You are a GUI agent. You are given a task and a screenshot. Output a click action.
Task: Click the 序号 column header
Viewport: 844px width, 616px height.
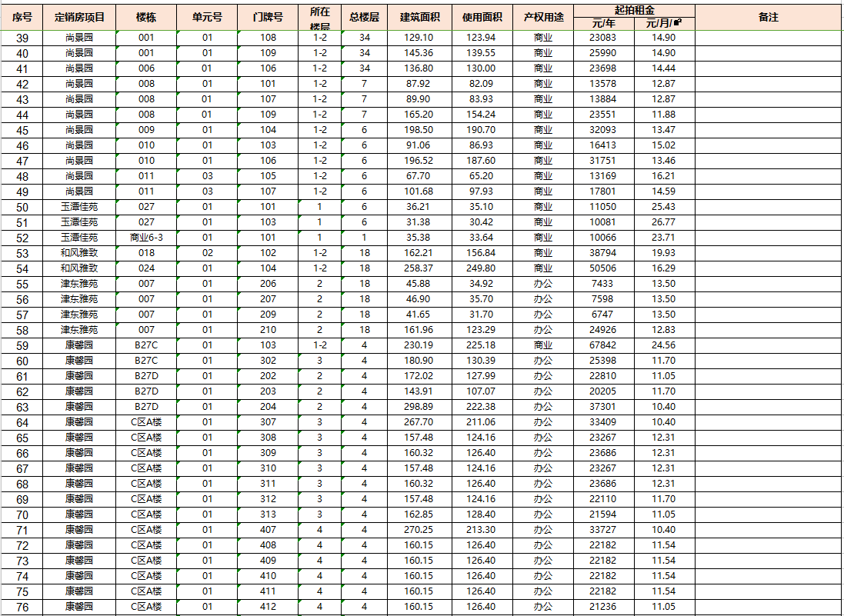coord(22,17)
